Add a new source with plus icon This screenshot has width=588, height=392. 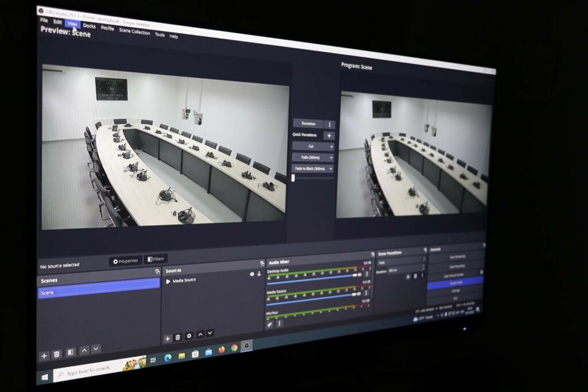point(168,339)
